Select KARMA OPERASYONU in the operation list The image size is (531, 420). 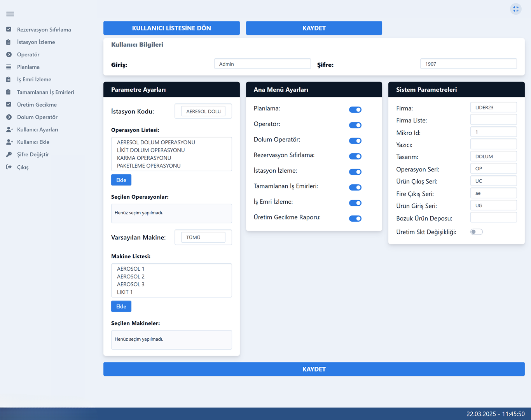144,158
